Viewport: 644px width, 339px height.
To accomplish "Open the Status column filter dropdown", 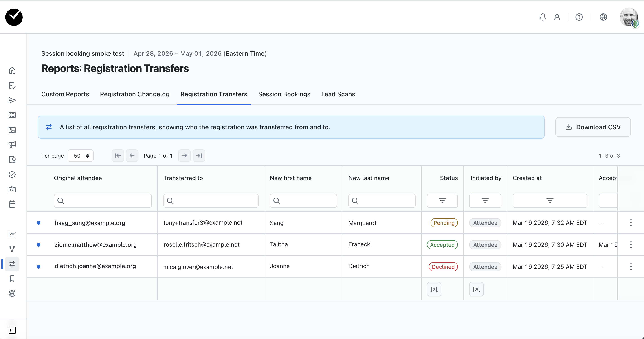I will coord(442,200).
